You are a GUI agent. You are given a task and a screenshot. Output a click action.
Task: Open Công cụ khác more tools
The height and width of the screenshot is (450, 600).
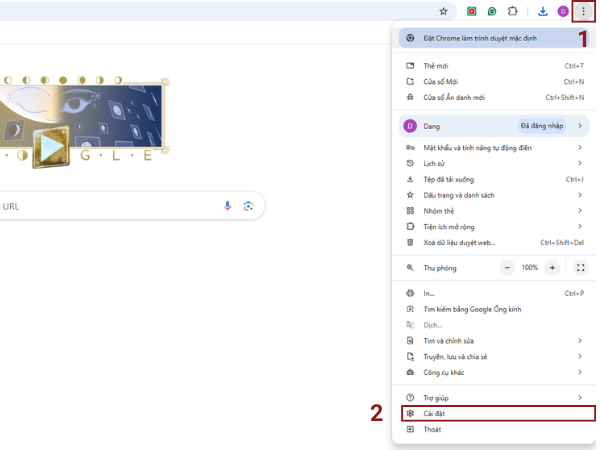point(494,372)
